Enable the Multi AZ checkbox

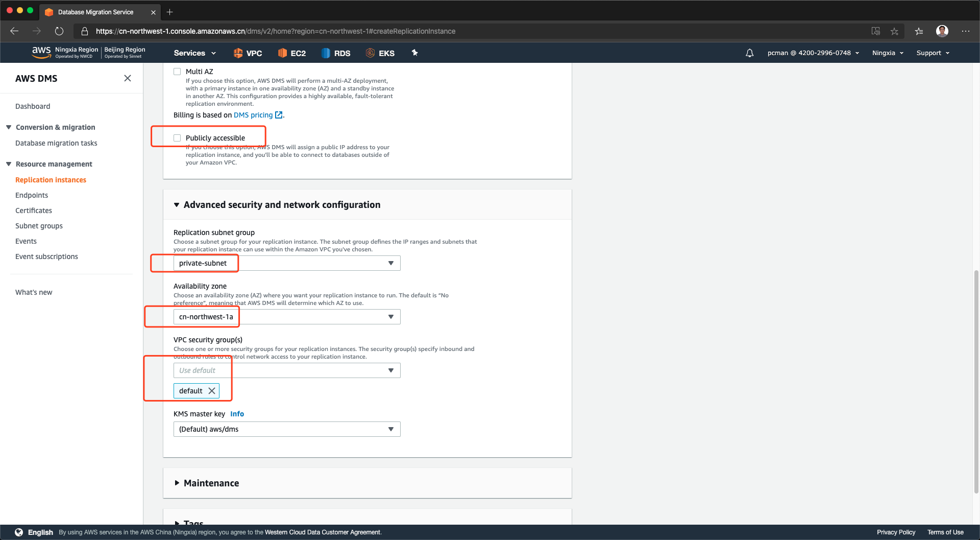(x=177, y=72)
